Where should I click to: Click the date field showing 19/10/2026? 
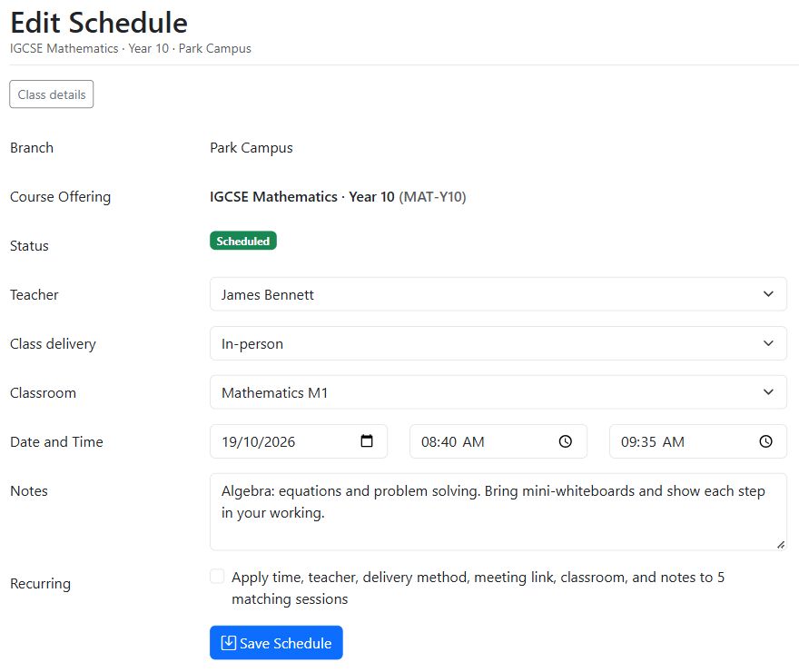coord(299,441)
